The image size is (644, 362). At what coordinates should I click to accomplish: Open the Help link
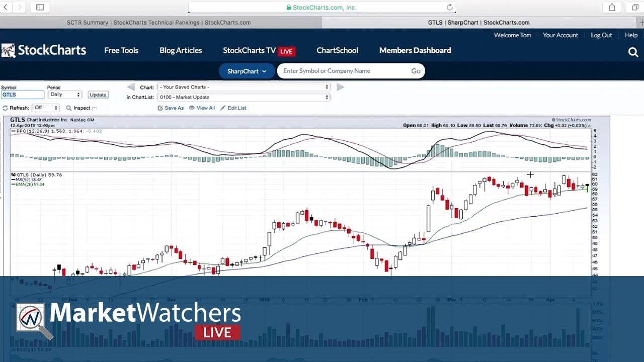pyautogui.click(x=631, y=35)
